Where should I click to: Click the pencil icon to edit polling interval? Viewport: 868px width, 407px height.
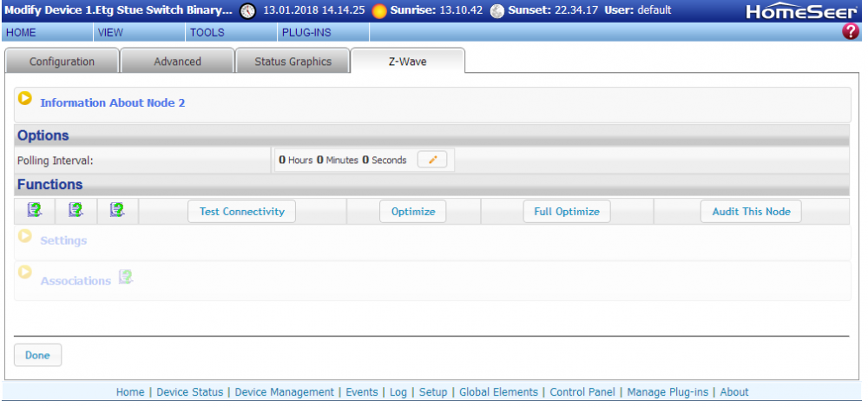tap(432, 160)
